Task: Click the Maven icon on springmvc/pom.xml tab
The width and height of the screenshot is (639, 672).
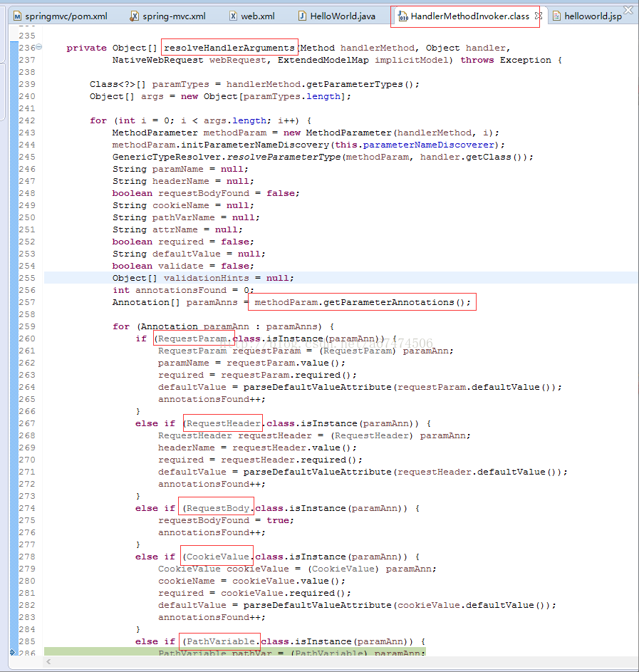Action: pyautogui.click(x=17, y=16)
